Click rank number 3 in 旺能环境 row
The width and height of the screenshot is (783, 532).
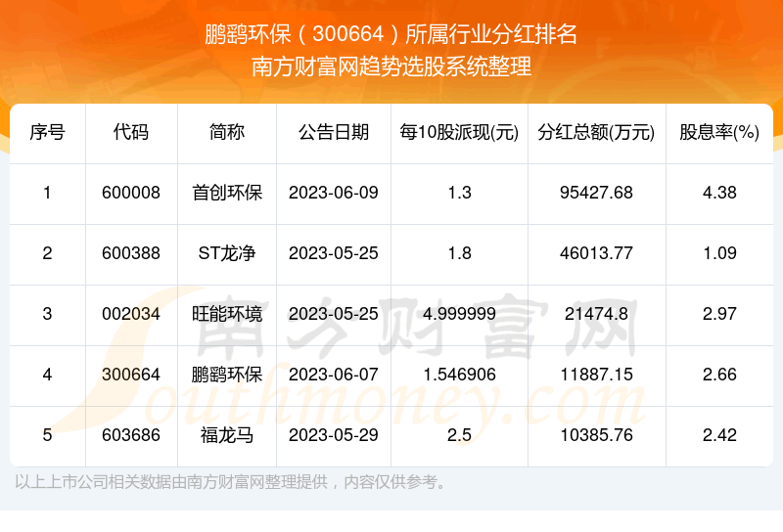47,314
